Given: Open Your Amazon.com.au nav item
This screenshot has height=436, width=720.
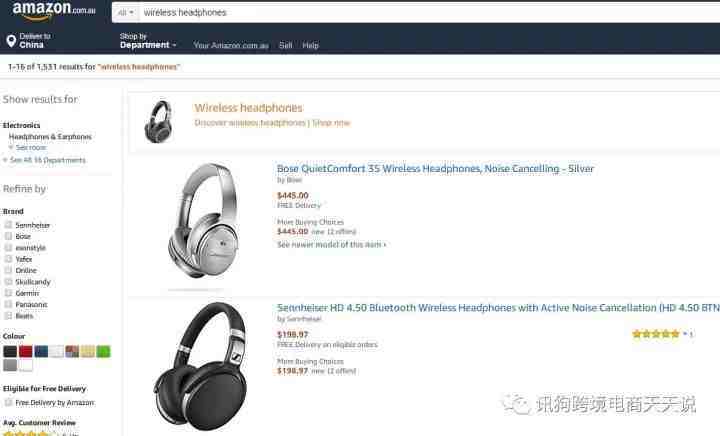Looking at the screenshot, I should [231, 45].
